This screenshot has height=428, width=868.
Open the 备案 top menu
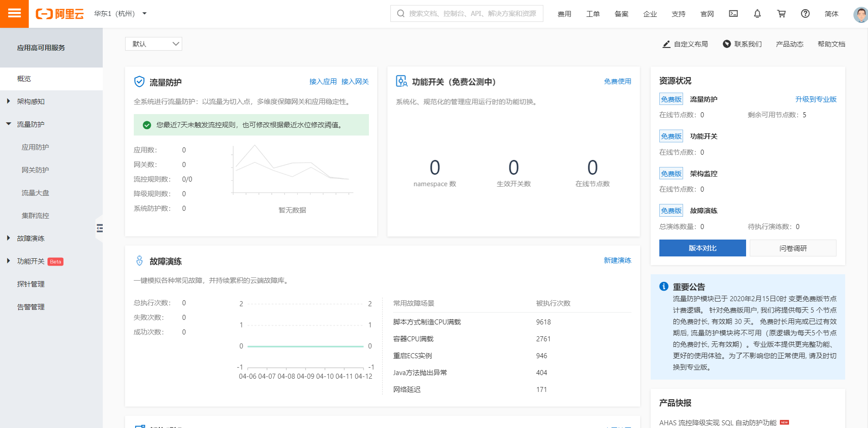point(621,14)
